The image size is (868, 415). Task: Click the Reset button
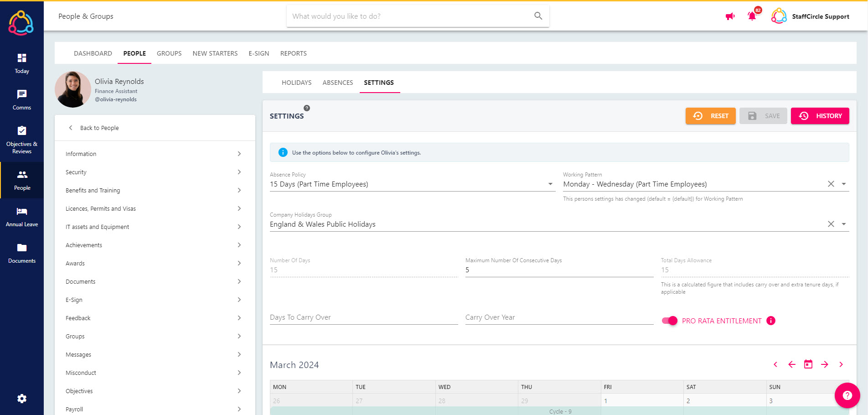[711, 116]
